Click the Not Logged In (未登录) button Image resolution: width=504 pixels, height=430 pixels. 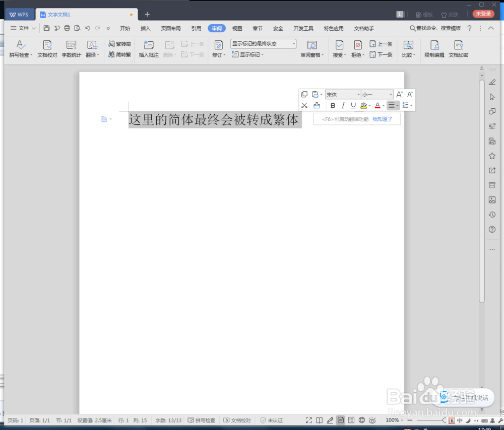483,14
